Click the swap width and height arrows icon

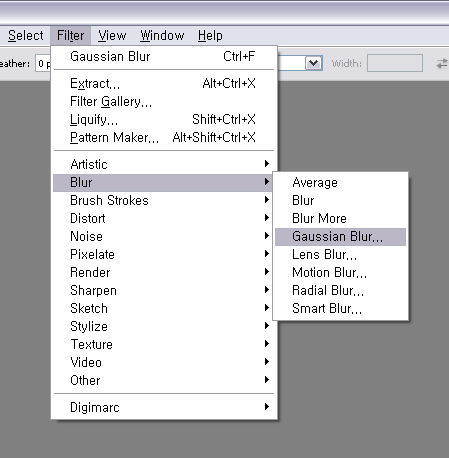tap(442, 63)
